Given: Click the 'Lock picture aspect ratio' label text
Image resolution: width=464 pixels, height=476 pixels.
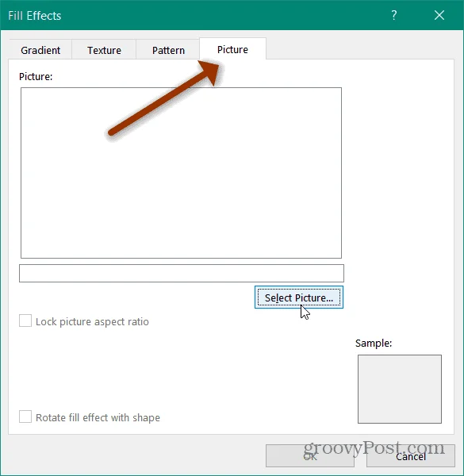Looking at the screenshot, I should point(92,322).
